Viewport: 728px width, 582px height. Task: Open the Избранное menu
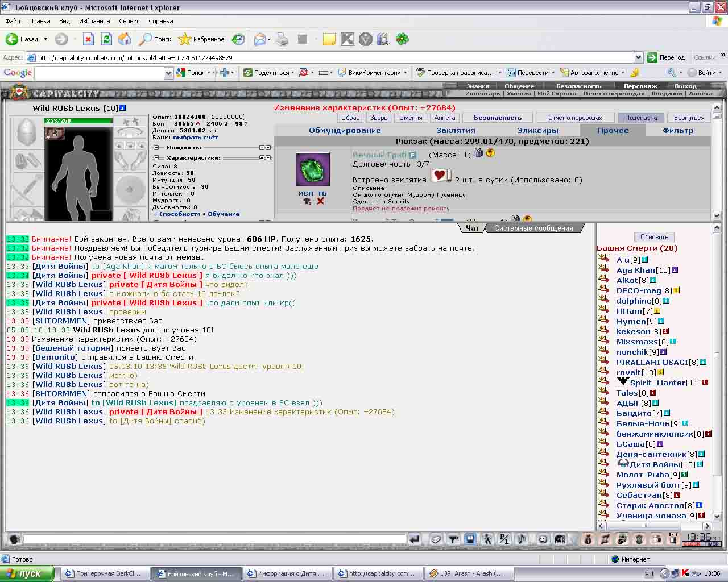[x=94, y=21]
